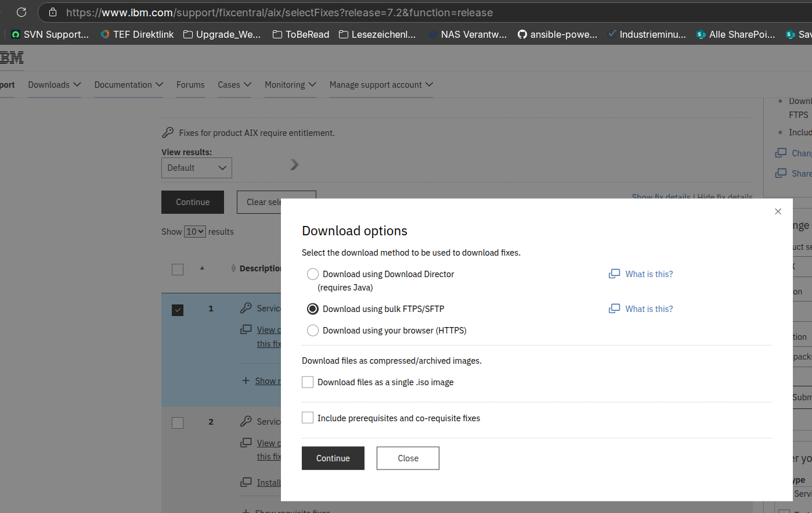The height and width of the screenshot is (513, 812).
Task: Click the popup icon beside Download Director's What is this
Action: pyautogui.click(x=614, y=274)
